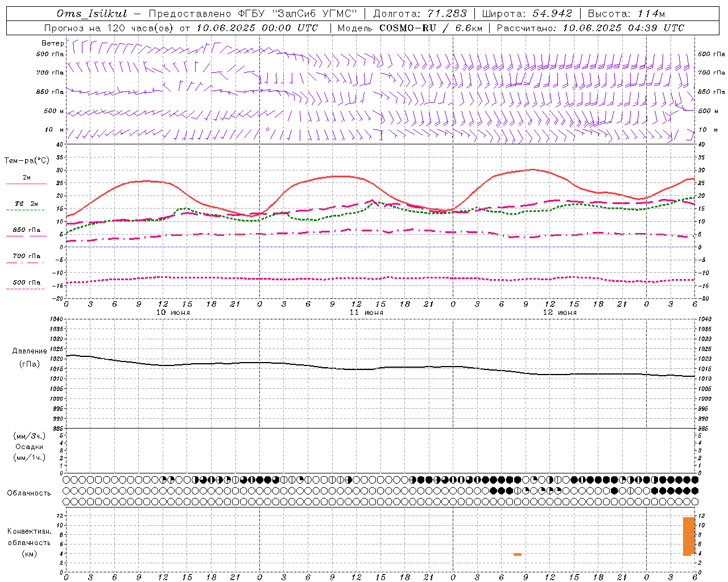The height and width of the screenshot is (582, 728).
Task: Click the (мм/3ч.) precipitation unit label
Action: point(30,436)
